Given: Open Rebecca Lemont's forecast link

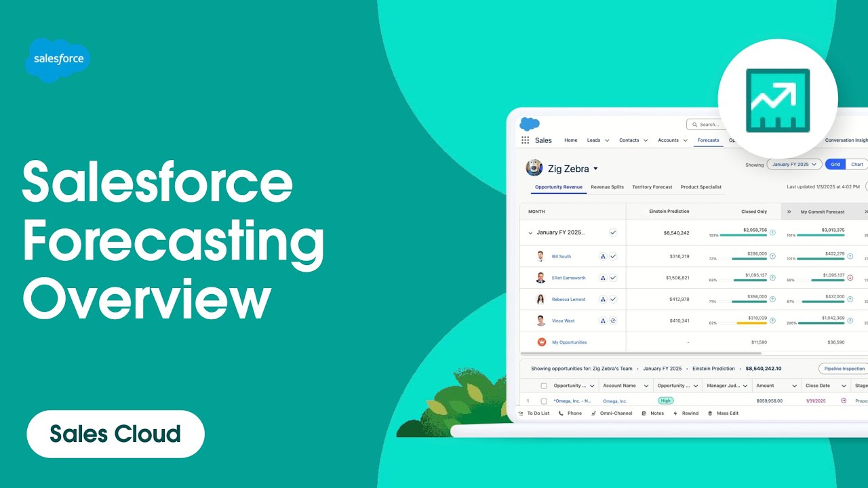Looking at the screenshot, I should coord(568,300).
